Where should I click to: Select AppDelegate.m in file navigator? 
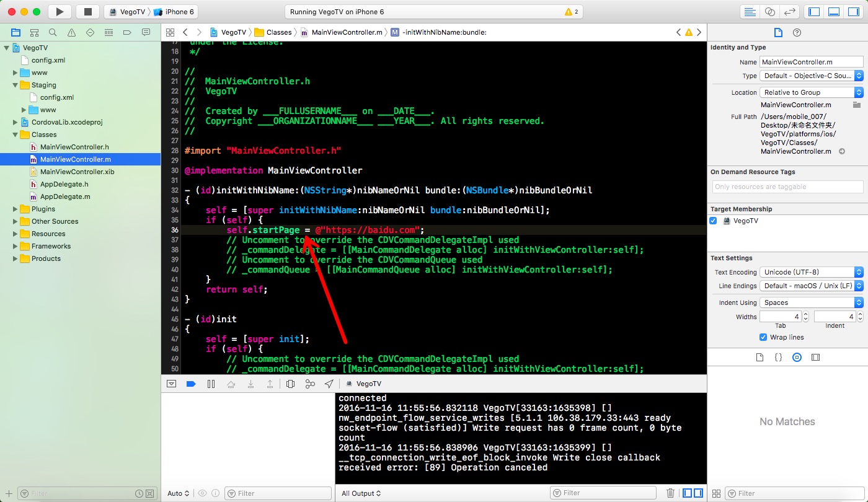pos(65,196)
